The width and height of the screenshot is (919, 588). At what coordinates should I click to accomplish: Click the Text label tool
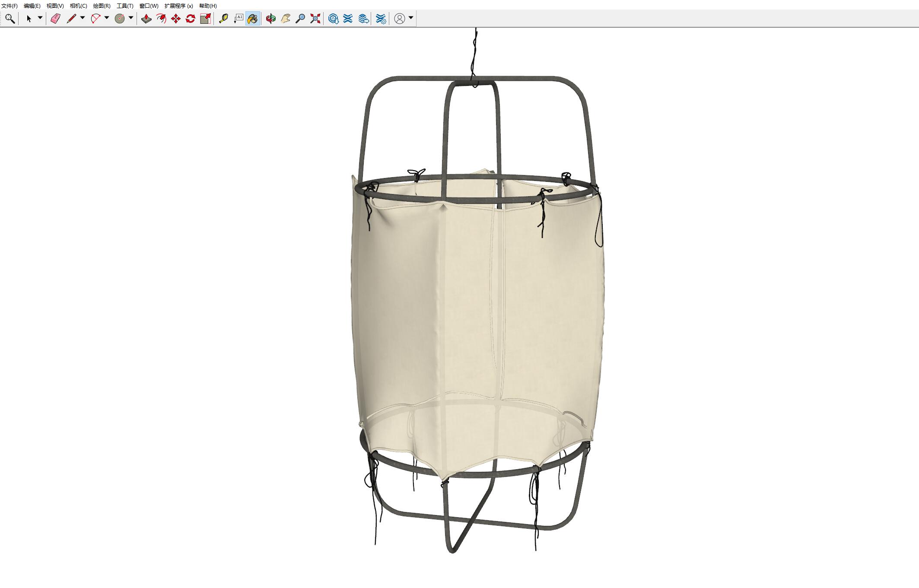[x=238, y=19]
